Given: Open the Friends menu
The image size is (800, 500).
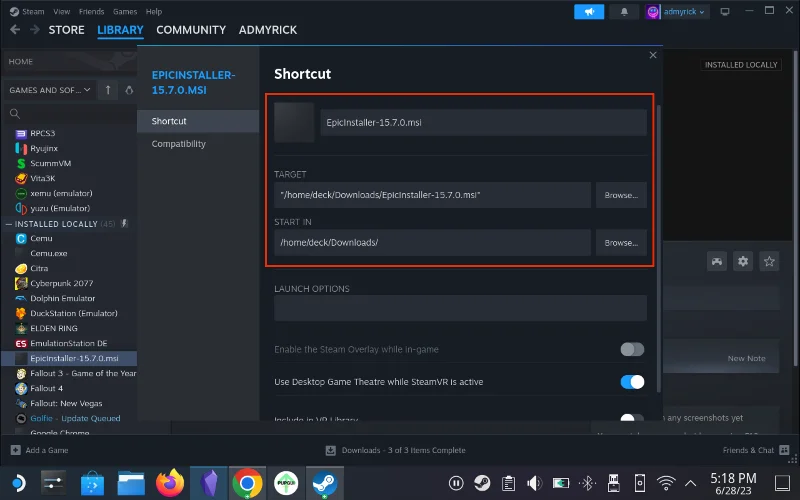Looking at the screenshot, I should click(91, 11).
